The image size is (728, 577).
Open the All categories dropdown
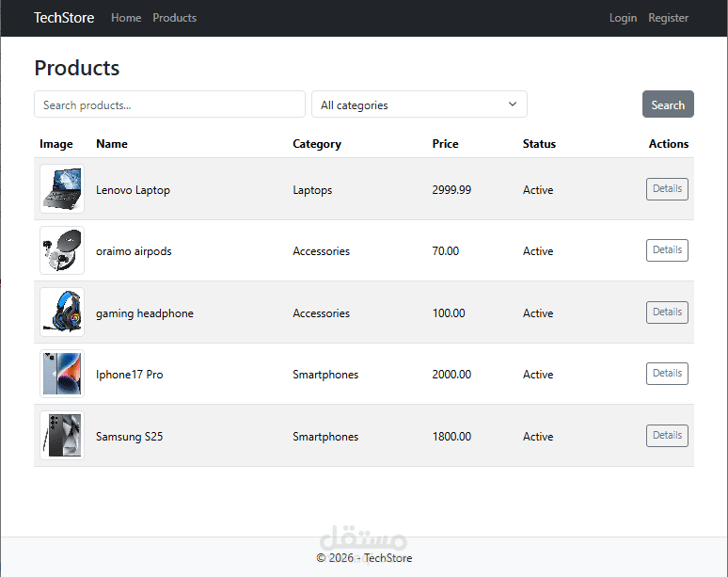click(419, 104)
